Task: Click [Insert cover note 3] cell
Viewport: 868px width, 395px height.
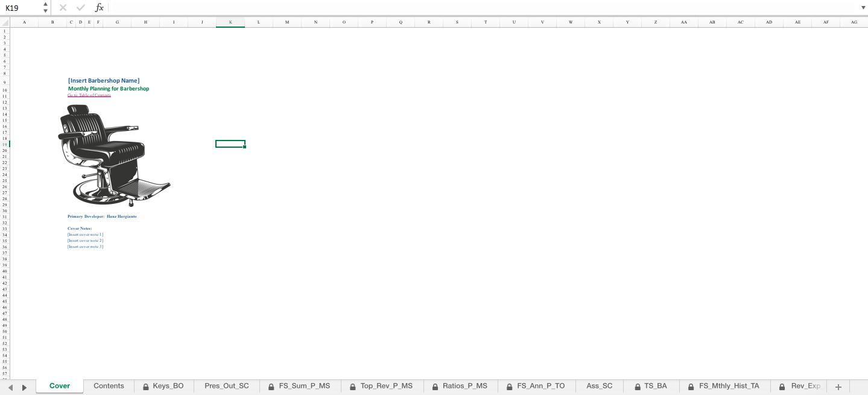Action: 85,247
